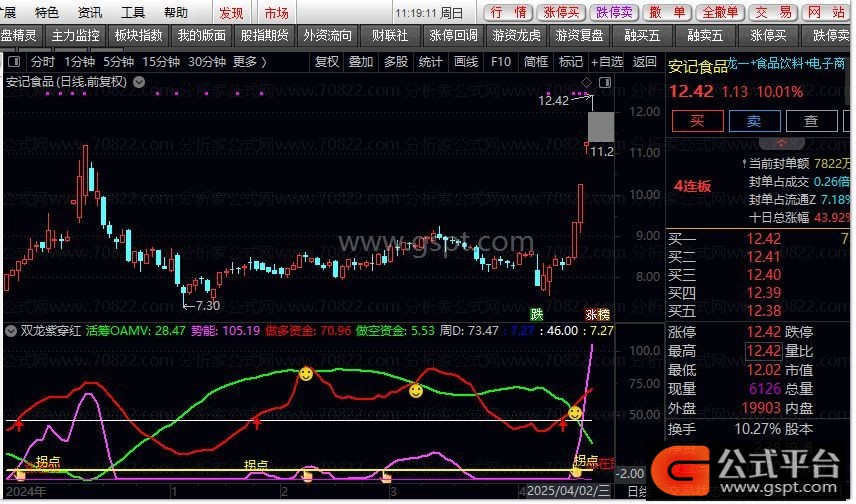Collapse the order panel with the red chevron

[781, 143]
